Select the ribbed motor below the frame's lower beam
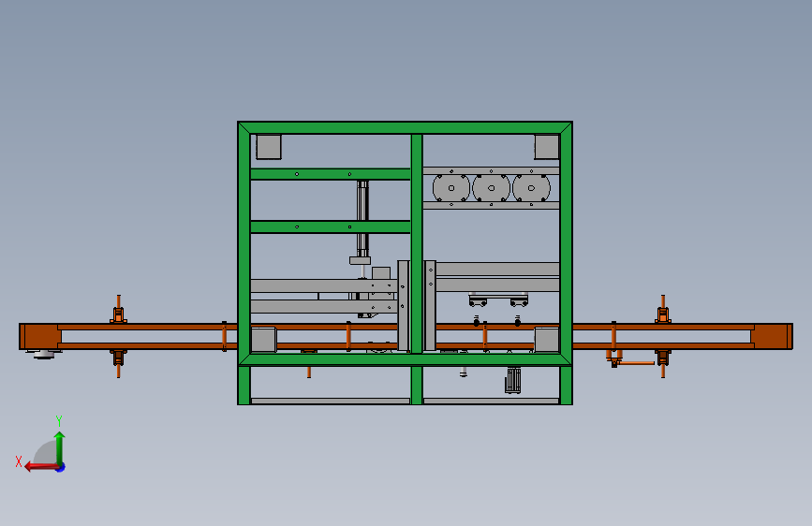 (512, 381)
